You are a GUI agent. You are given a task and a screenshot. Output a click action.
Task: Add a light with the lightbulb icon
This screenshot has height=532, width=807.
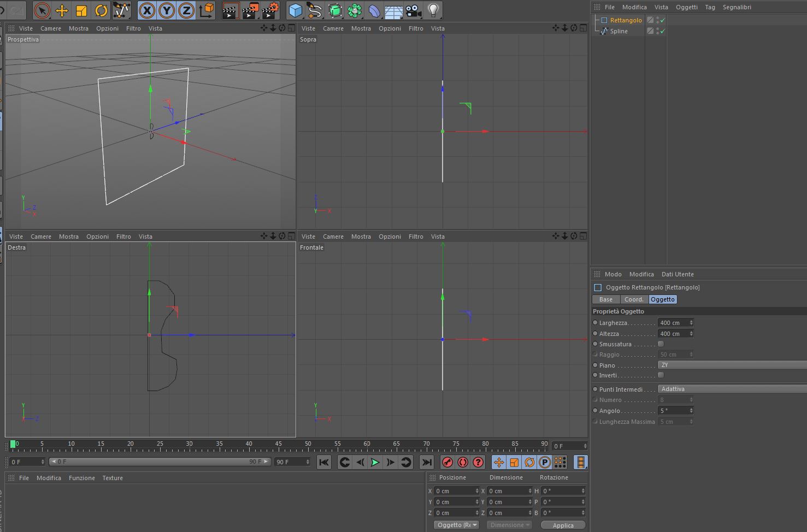(433, 10)
